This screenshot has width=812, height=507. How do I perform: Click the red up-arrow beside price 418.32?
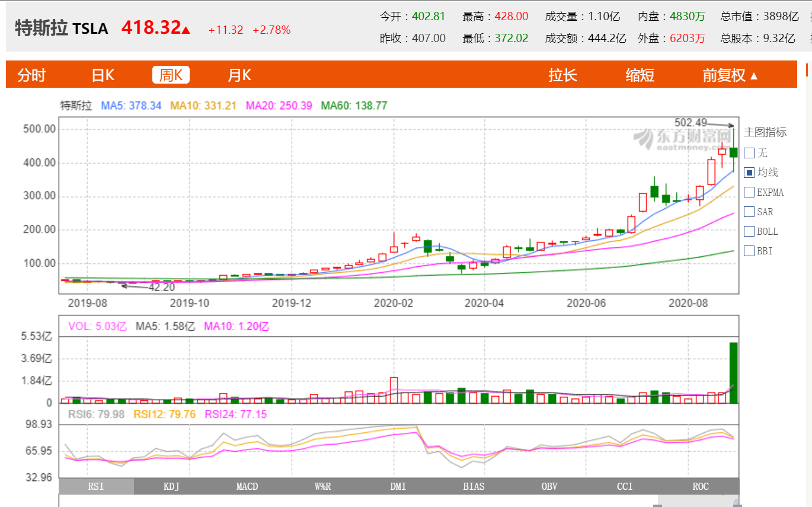click(186, 30)
